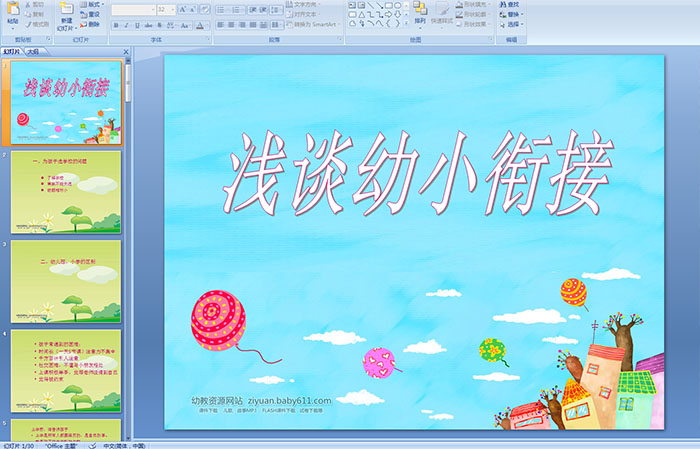Select slide 1 thumbnail 浅谈幻小衔接
Viewport: 700px width, 449px height.
[66, 102]
